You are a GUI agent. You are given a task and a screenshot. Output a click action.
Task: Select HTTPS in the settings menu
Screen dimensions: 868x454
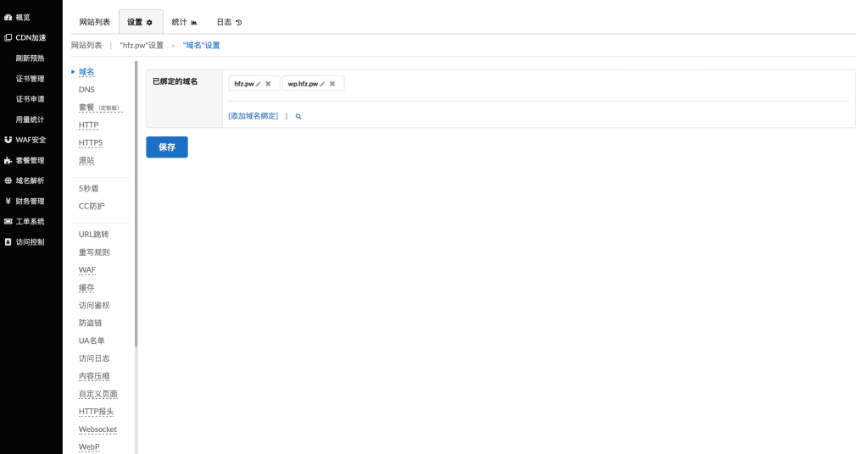[91, 142]
